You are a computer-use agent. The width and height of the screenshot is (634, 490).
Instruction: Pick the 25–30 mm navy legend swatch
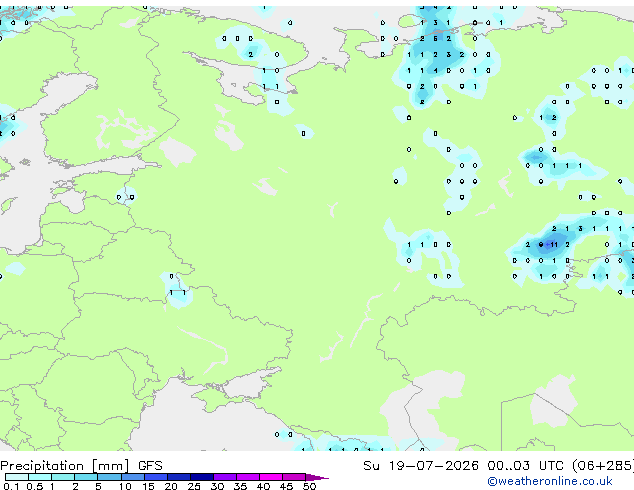point(202,477)
